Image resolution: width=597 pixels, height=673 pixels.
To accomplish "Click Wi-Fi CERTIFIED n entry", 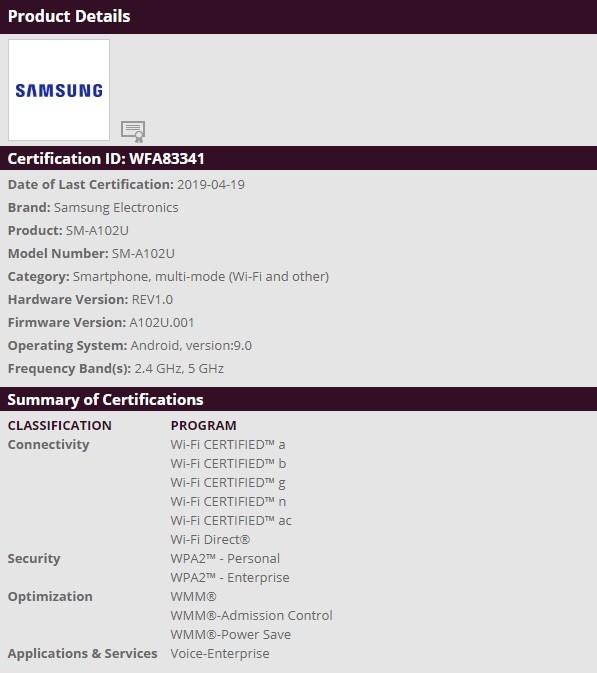I will (x=228, y=502).
